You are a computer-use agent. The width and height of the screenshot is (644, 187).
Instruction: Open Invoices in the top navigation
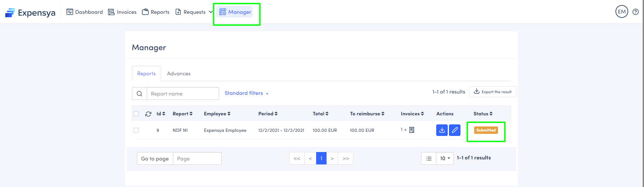(122, 12)
